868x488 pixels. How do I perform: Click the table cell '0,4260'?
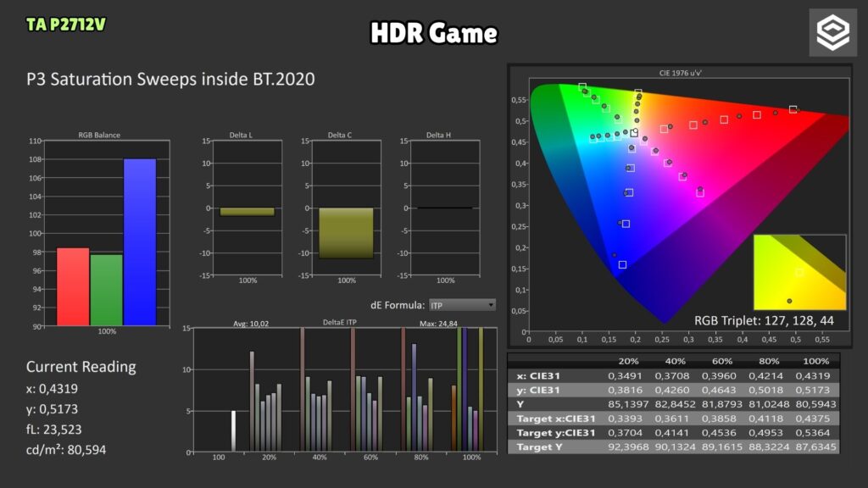[x=672, y=390]
